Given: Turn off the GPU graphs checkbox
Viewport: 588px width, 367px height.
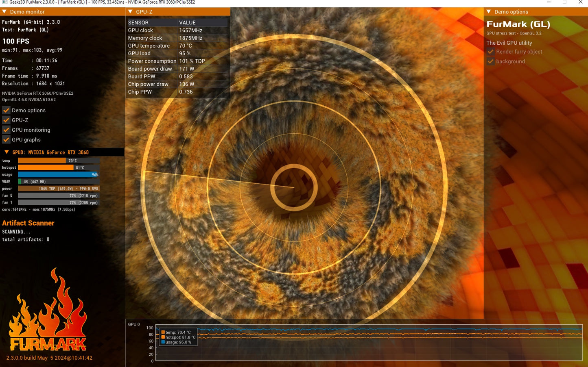Looking at the screenshot, I should click(x=6, y=139).
